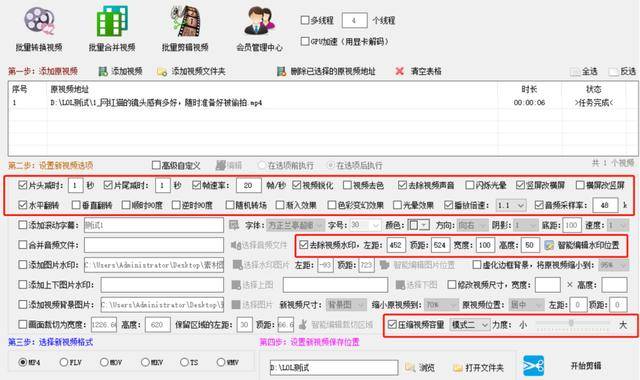Toggle 水平翻转 checkbox
Screen dimensions: 640x380
pyautogui.click(x=23, y=205)
